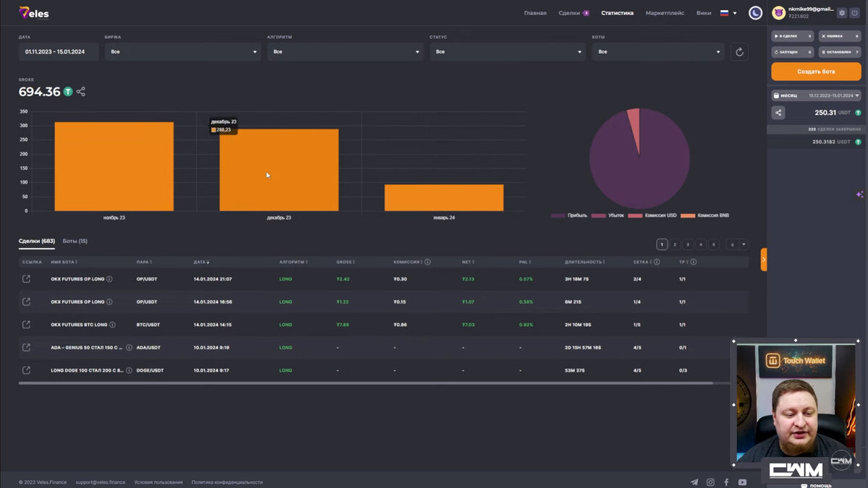The width and height of the screenshot is (868, 488).
Task: Show the TP column info tooltip
Action: (693, 262)
